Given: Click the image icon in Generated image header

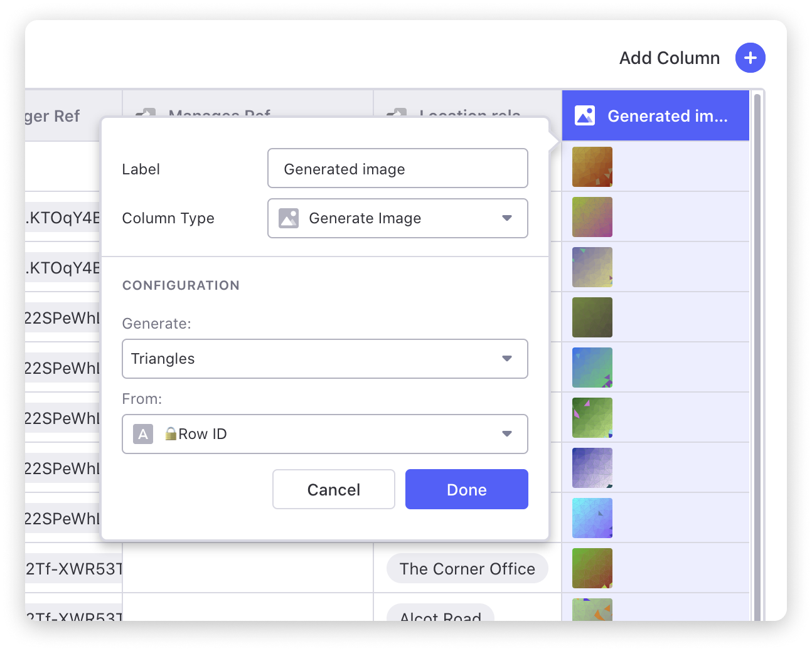Looking at the screenshot, I should coord(584,115).
